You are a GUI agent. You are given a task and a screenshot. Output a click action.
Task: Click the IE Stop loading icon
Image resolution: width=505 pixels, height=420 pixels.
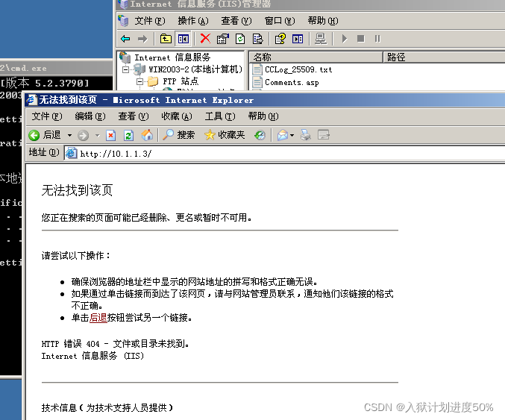coord(110,135)
